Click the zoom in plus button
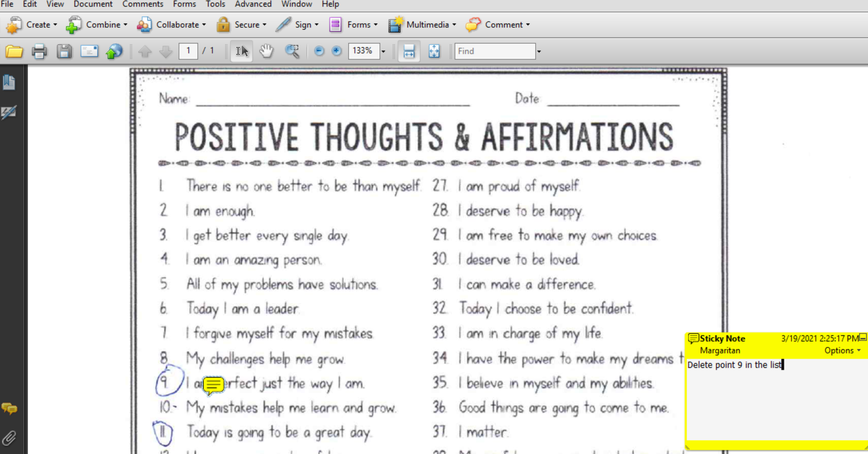Screen dimensions: 868x454 (x=336, y=51)
